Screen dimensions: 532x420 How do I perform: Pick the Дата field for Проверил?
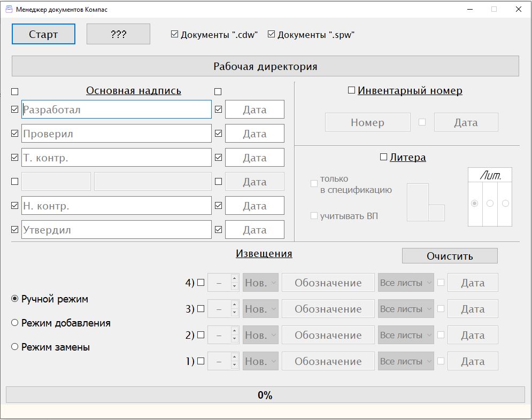255,133
